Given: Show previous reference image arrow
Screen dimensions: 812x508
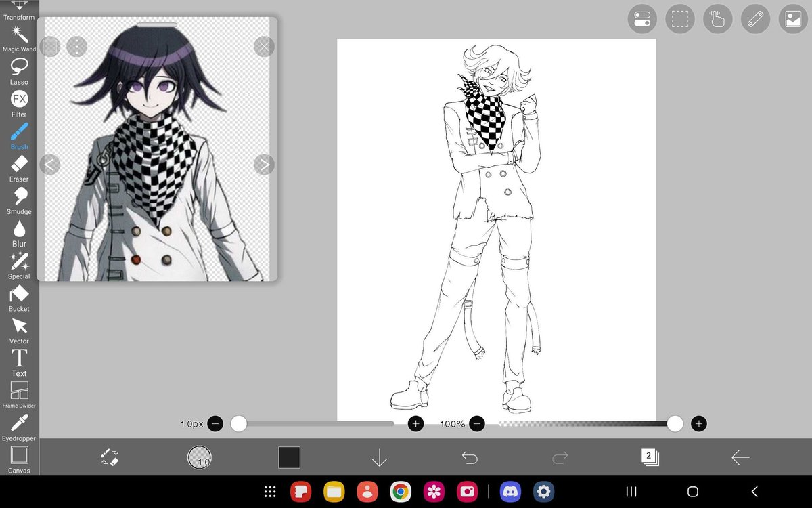Looking at the screenshot, I should point(50,164).
